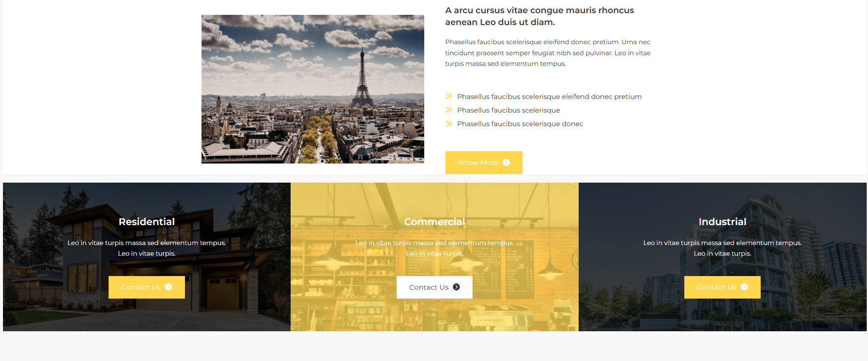Select the Residential heading
This screenshot has width=868, height=361.
(147, 222)
